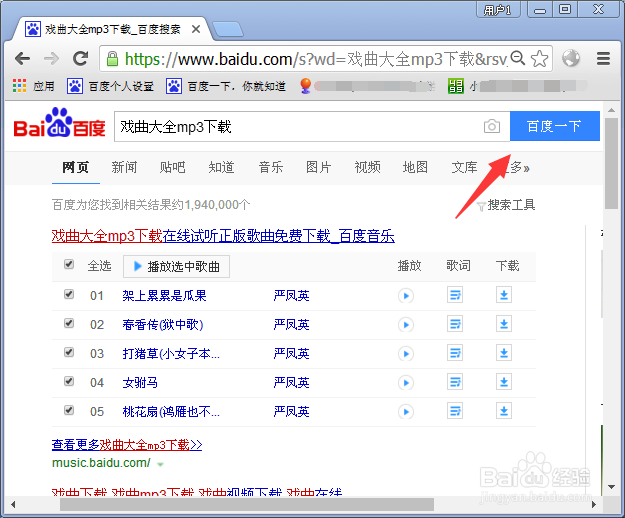The height and width of the screenshot is (518, 625).
Task: Switch to the 文库 tab
Action: click(464, 167)
